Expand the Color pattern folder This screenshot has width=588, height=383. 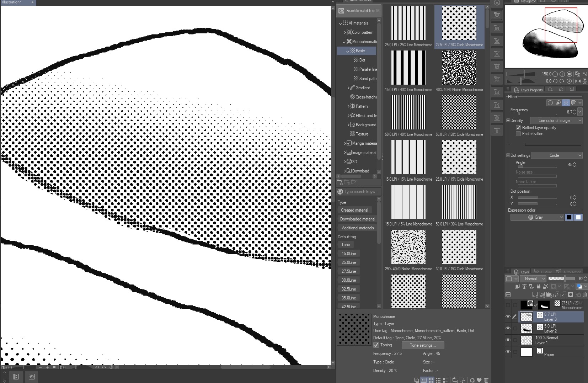pos(345,32)
